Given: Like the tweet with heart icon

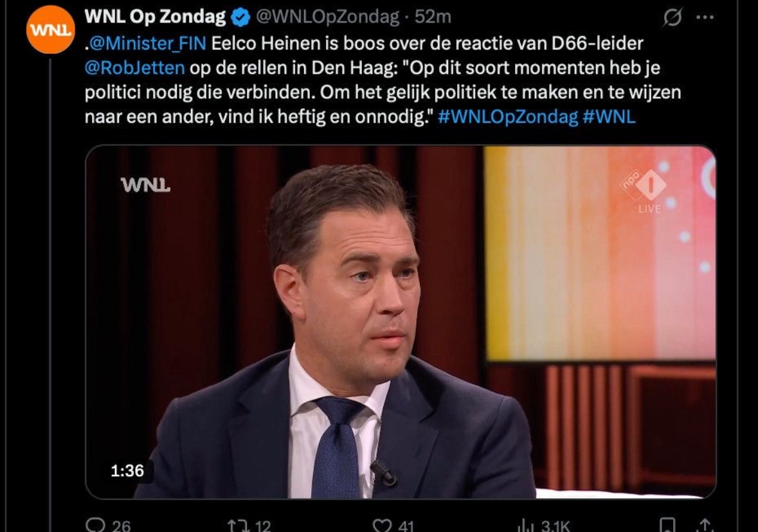Looking at the screenshot, I should point(382,525).
